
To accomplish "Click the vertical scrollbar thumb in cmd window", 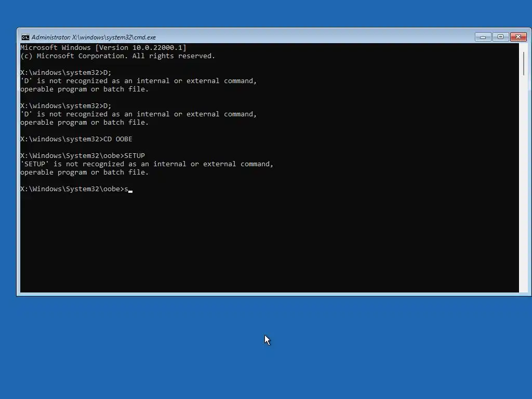I will tap(524, 64).
